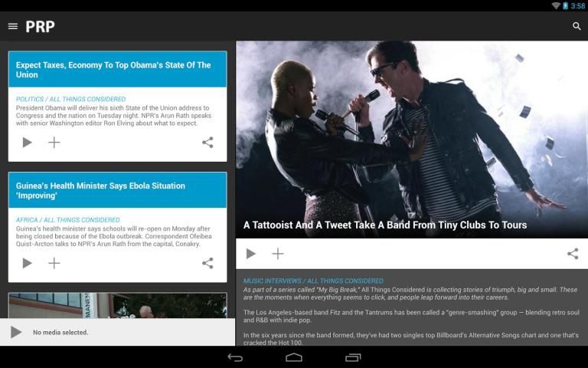Tap the band performance photo
588x368 pixels.
[412, 130]
